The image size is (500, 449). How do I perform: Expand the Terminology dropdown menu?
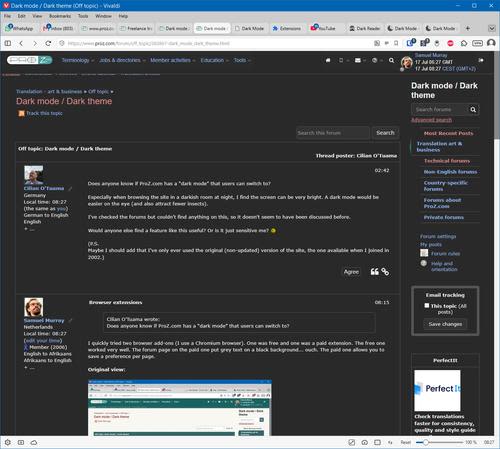coord(77,60)
